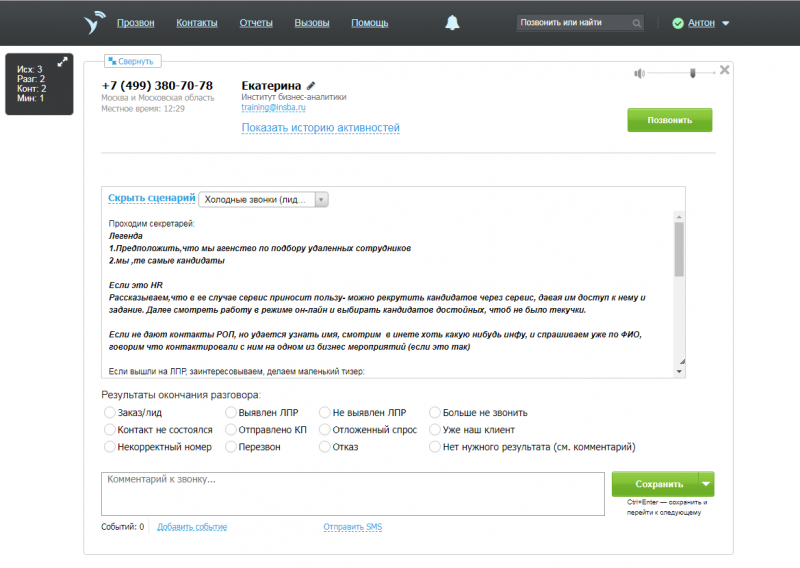Select the «Заказ/лид» result option

[109, 412]
